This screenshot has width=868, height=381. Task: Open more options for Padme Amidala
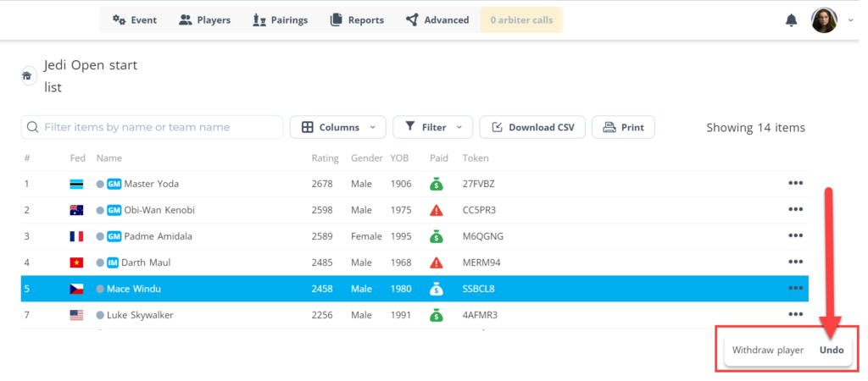795,235
